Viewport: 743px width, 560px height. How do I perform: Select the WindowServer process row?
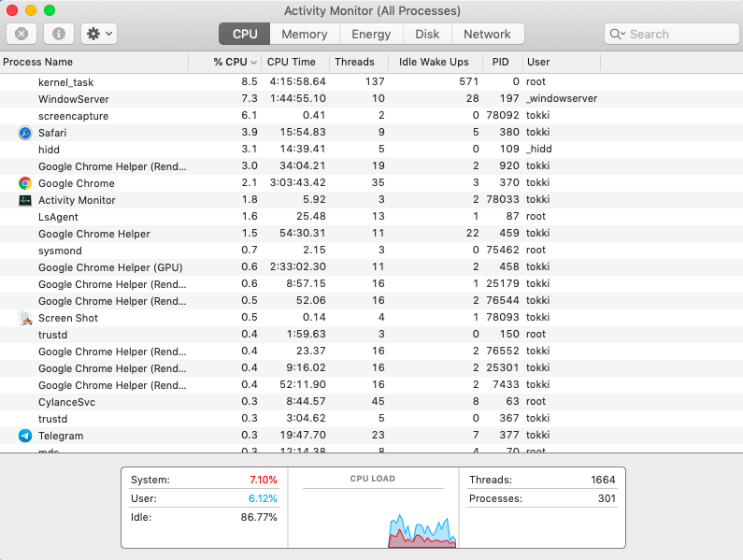[372, 98]
